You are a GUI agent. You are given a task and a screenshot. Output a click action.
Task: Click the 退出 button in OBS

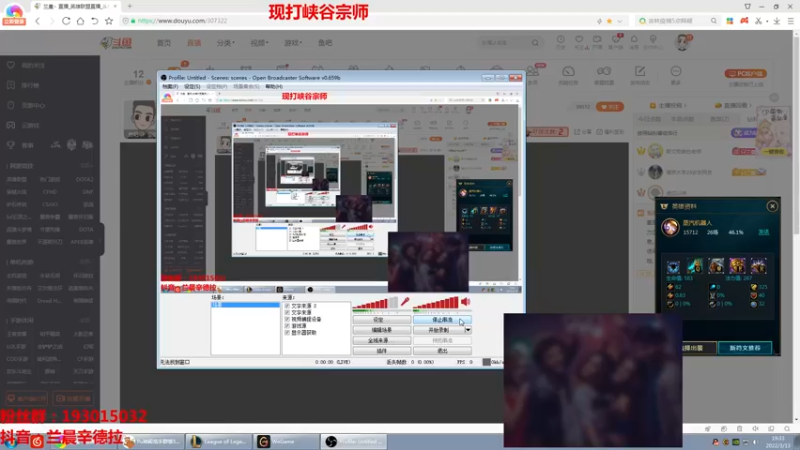pyautogui.click(x=442, y=351)
